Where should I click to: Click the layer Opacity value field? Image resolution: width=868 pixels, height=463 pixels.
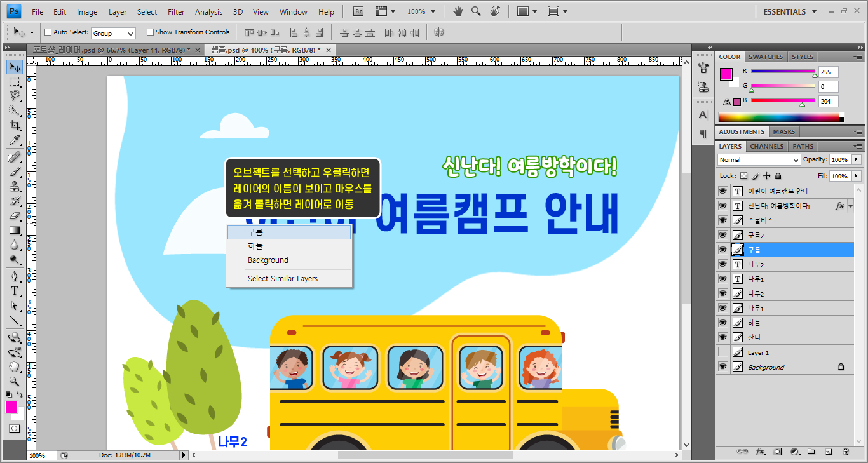(840, 160)
